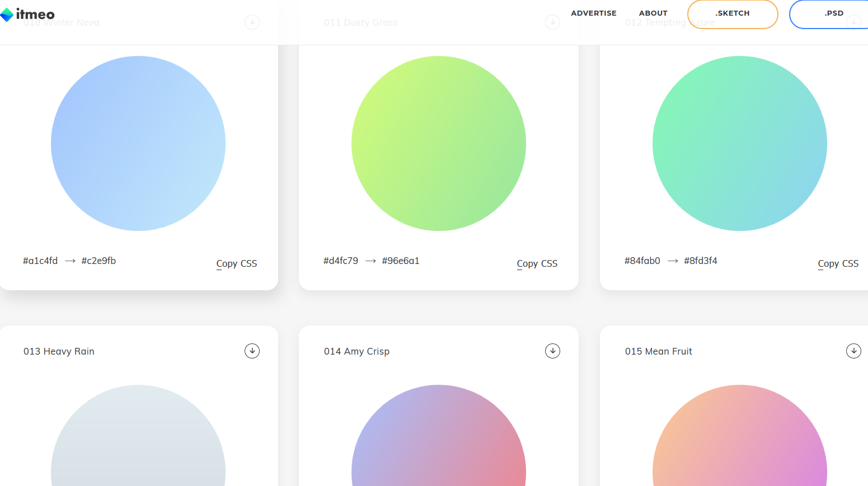Click the hex code #c2e9fb
The image size is (868, 486).
tap(98, 261)
